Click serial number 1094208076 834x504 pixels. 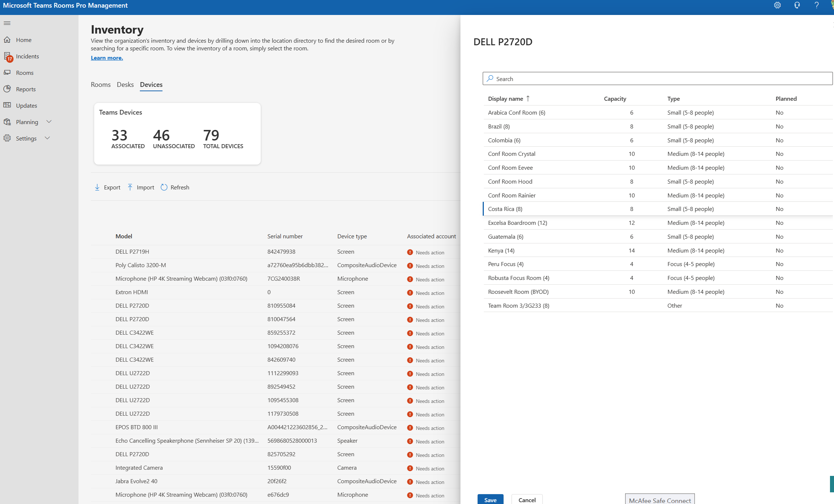point(283,346)
